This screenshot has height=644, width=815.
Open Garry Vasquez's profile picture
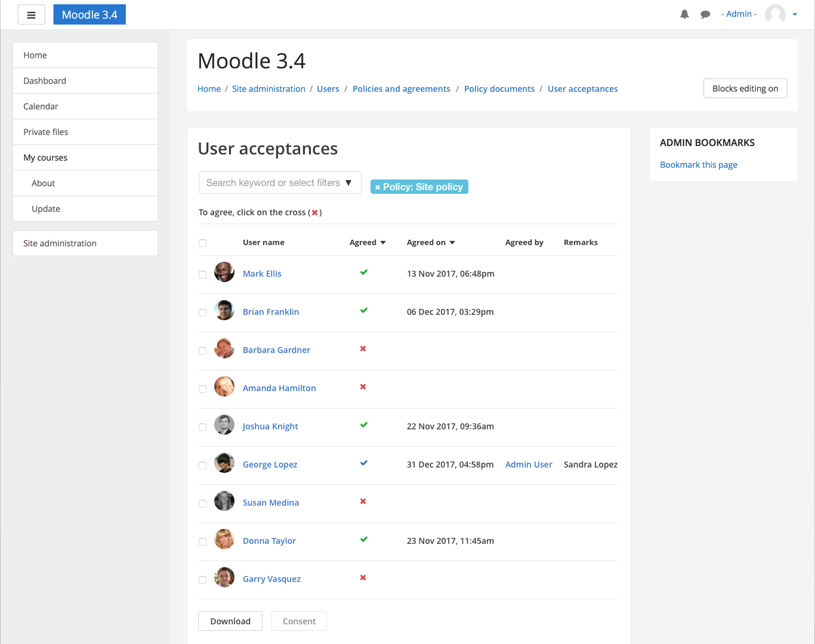[224, 577]
